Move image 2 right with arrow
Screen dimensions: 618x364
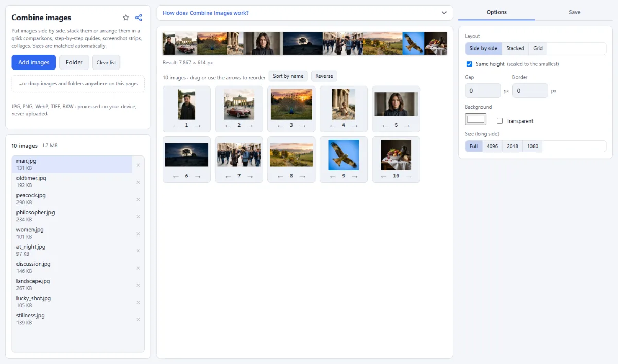point(250,126)
